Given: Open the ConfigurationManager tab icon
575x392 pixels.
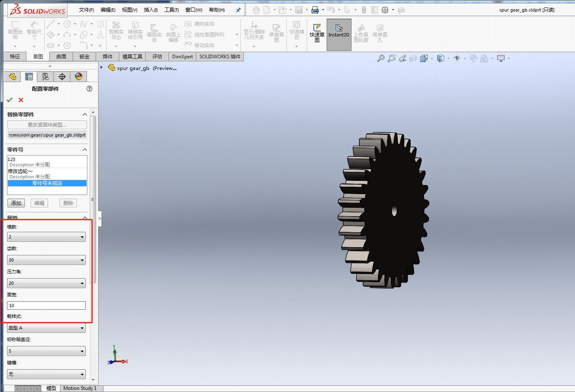Looking at the screenshot, I should (x=45, y=76).
